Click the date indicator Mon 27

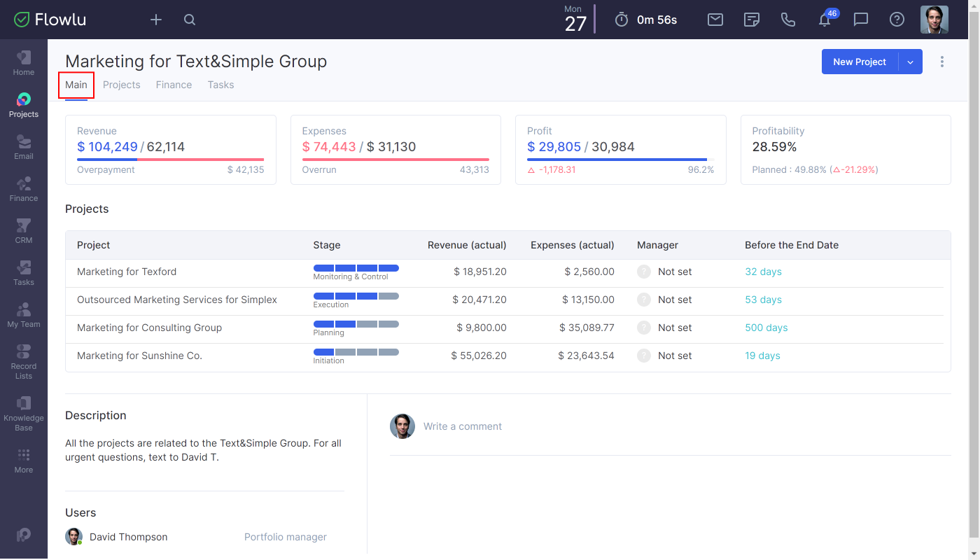(575, 19)
